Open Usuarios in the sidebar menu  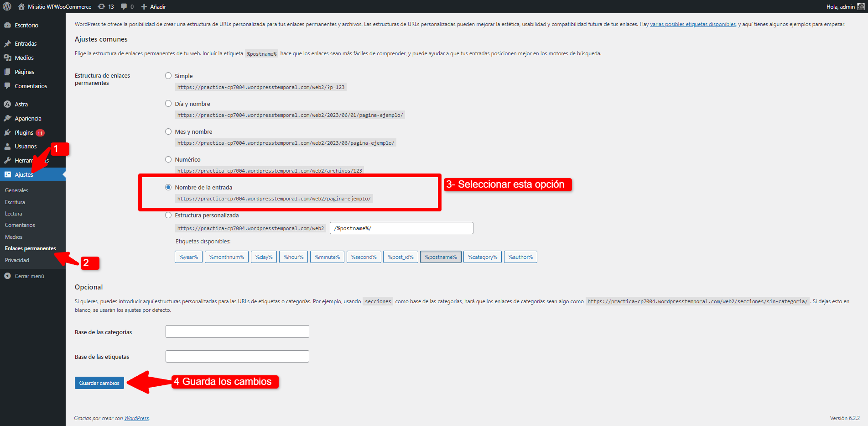click(x=26, y=146)
